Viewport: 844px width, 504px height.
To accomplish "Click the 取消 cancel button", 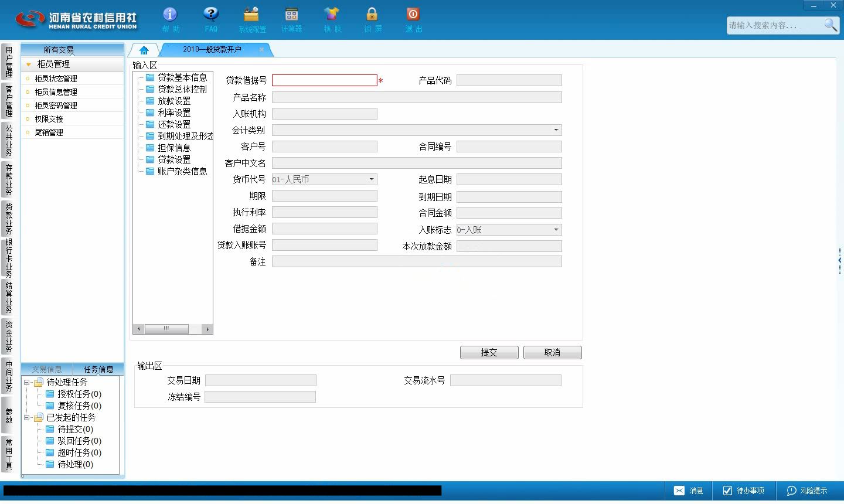I will [x=552, y=352].
